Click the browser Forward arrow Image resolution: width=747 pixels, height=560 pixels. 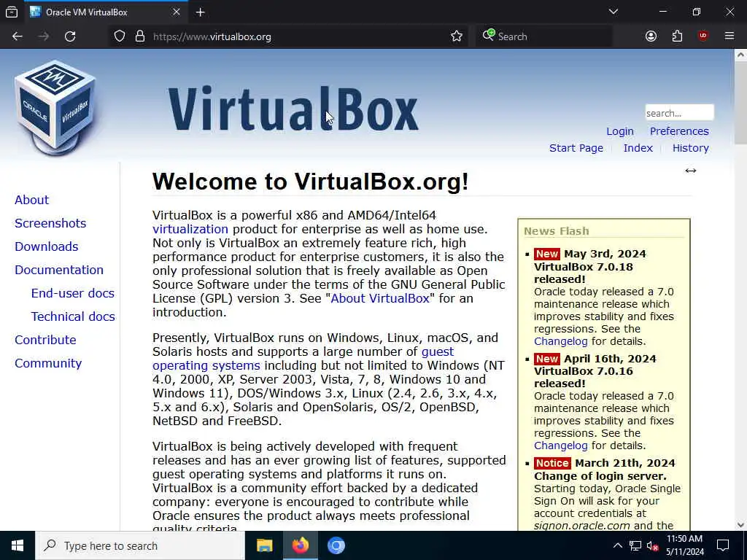(x=44, y=36)
